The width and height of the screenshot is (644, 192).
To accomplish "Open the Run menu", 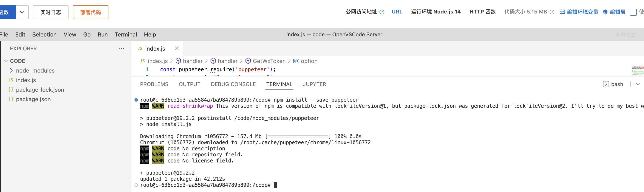I will pos(103,35).
